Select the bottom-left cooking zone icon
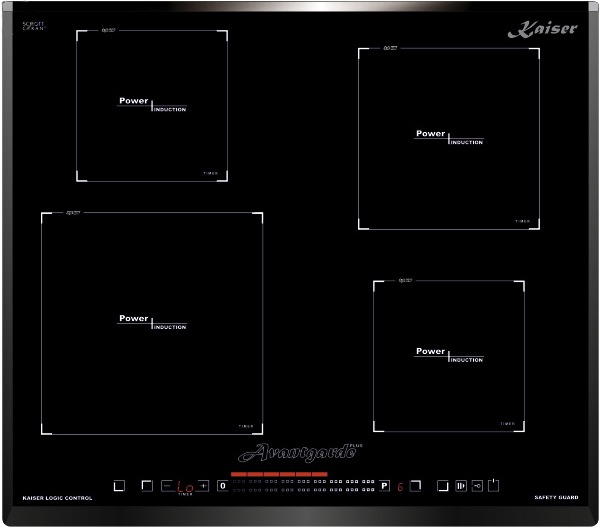 tap(119, 486)
